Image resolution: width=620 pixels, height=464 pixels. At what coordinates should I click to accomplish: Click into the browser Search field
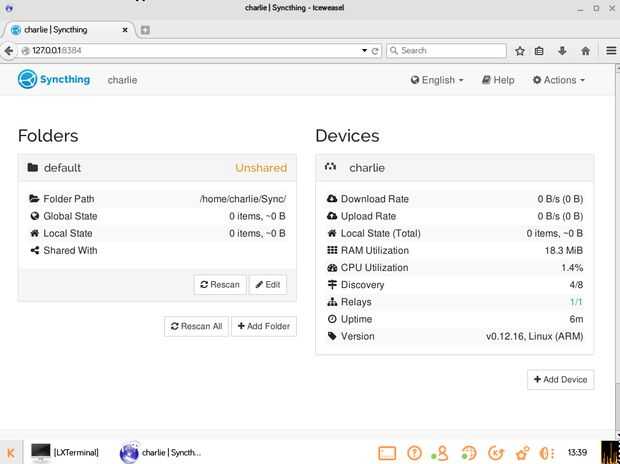(446, 51)
